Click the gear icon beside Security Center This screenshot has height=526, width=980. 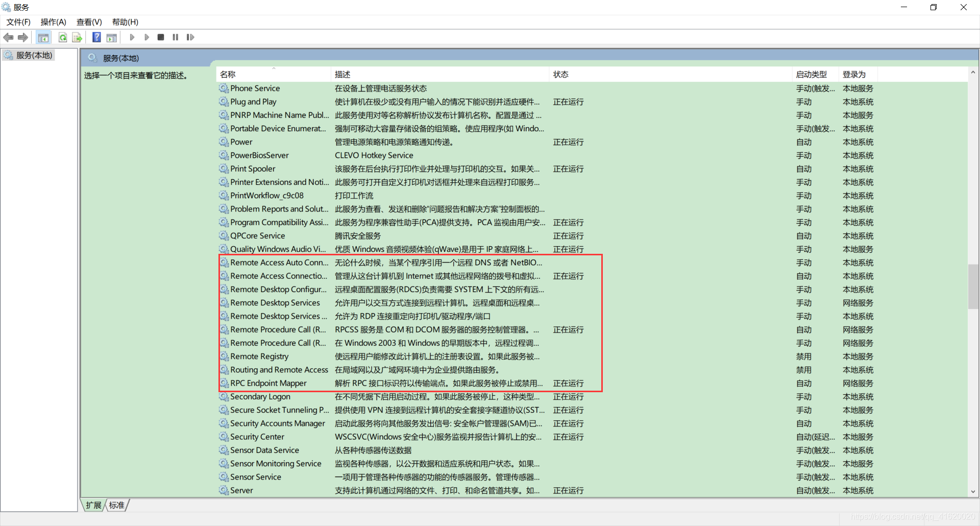tap(224, 437)
